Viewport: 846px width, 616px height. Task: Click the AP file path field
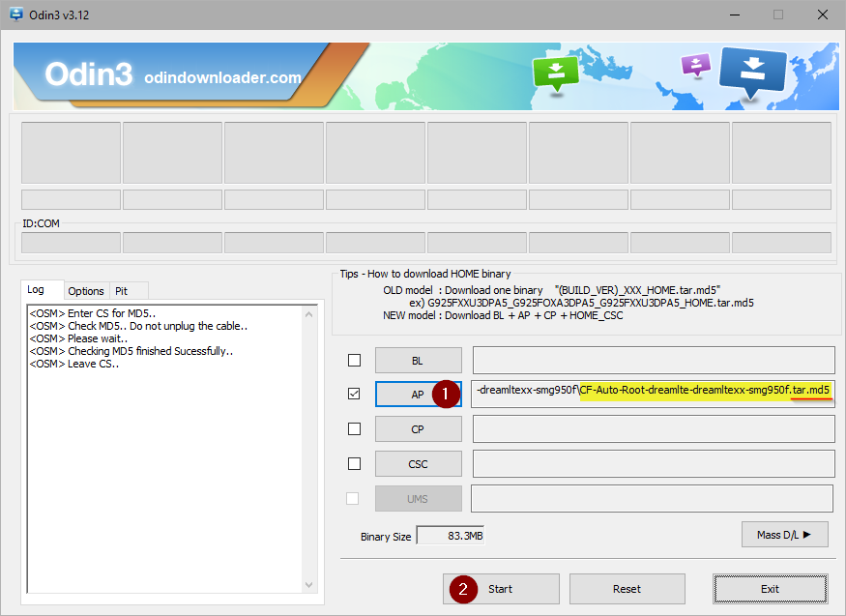[x=653, y=394]
